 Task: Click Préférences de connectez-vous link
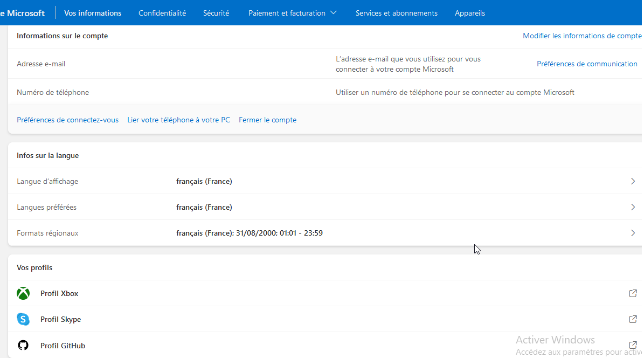[68, 120]
